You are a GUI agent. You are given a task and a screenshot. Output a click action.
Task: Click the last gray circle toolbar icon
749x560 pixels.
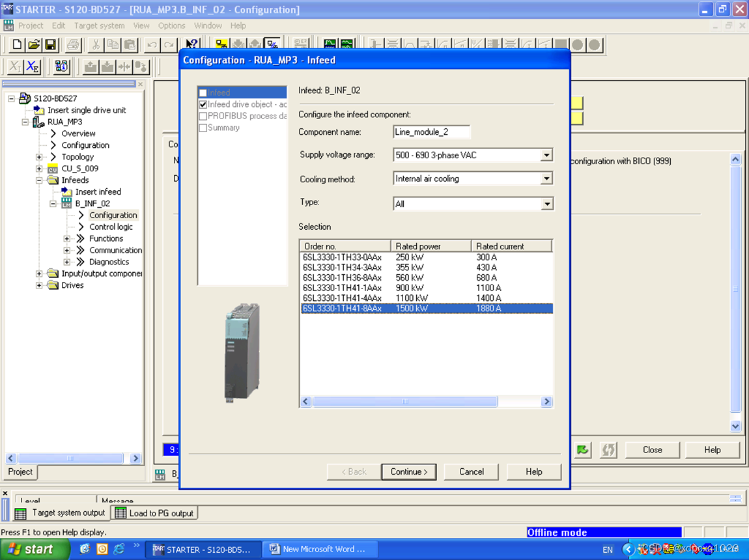pos(594,45)
